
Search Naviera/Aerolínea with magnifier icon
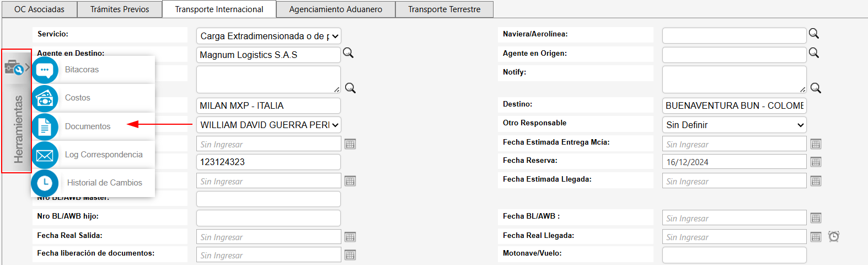pos(813,34)
